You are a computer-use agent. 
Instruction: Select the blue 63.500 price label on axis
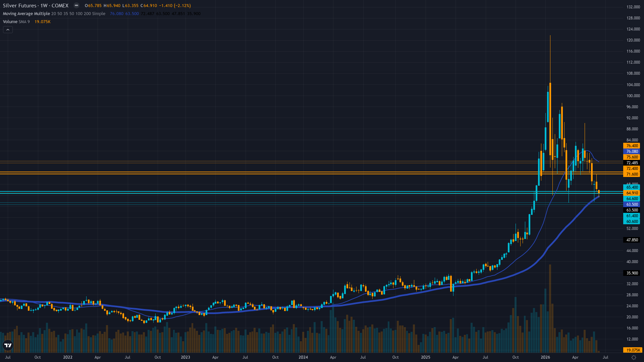[x=632, y=204]
